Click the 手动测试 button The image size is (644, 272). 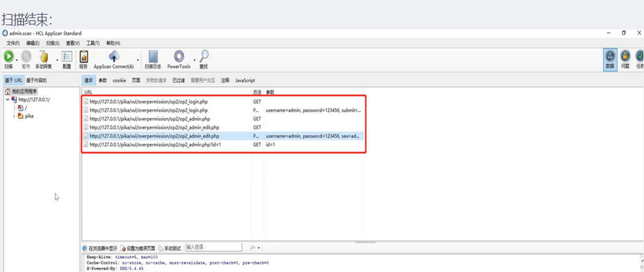coord(169,248)
